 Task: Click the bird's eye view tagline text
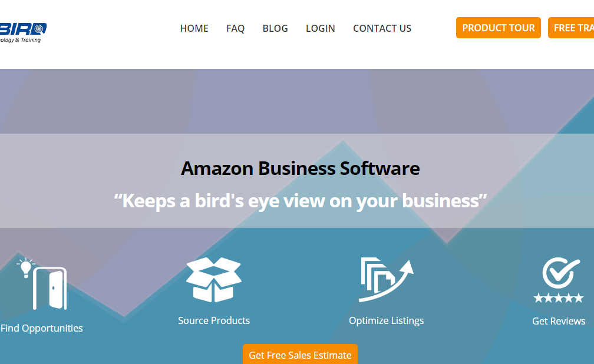click(x=300, y=201)
